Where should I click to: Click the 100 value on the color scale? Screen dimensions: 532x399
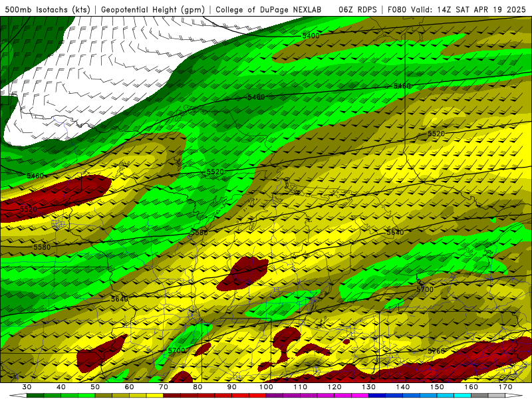click(x=266, y=387)
